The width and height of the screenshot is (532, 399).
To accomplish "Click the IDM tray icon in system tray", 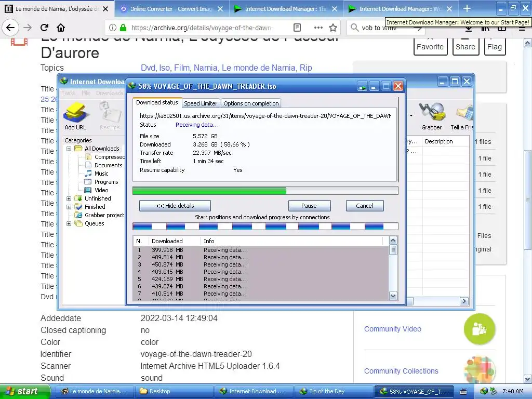I will [484, 391].
